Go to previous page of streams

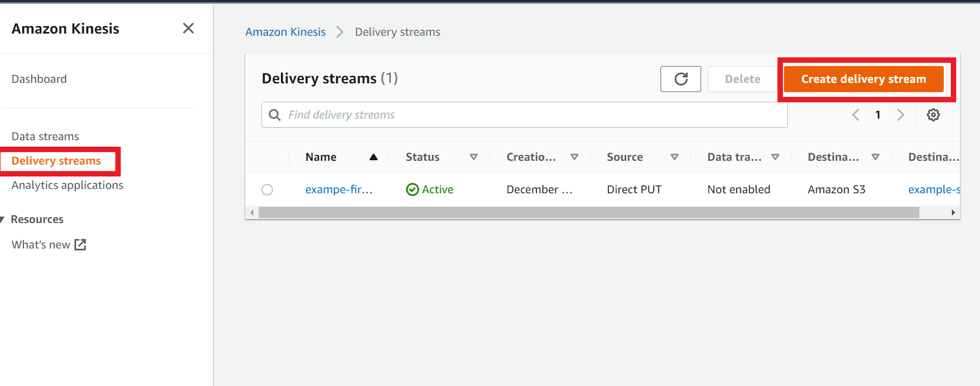click(855, 115)
